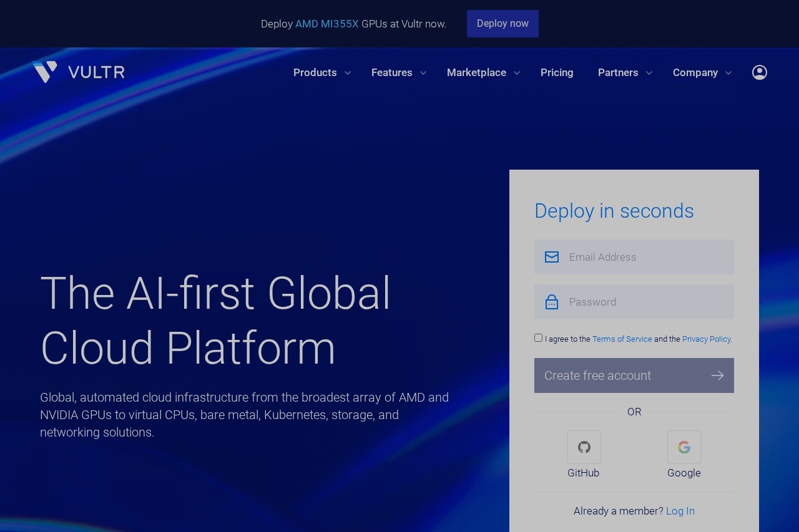The height and width of the screenshot is (532, 799).
Task: View the Terms of Service link
Action: pyautogui.click(x=622, y=339)
